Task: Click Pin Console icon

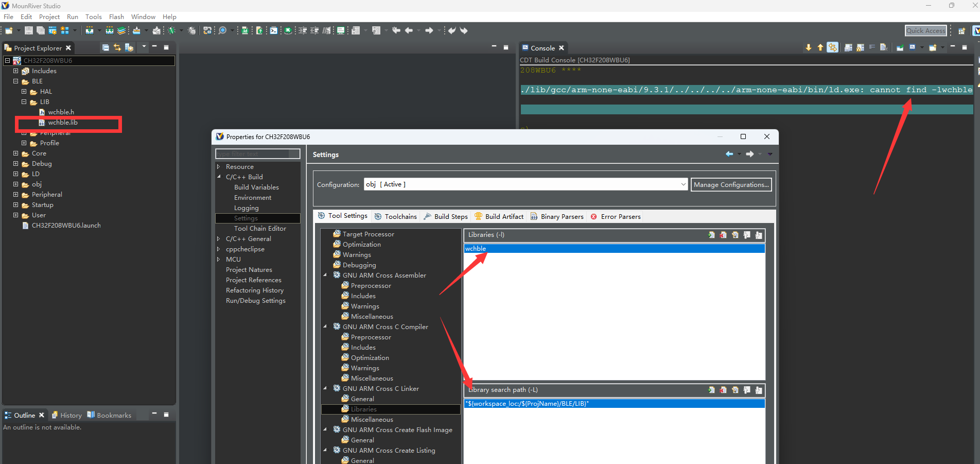Action: (x=900, y=47)
